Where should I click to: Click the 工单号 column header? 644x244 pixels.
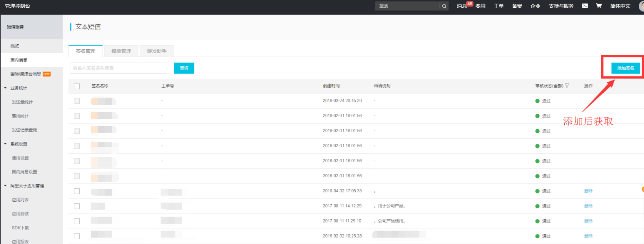pyautogui.click(x=168, y=86)
